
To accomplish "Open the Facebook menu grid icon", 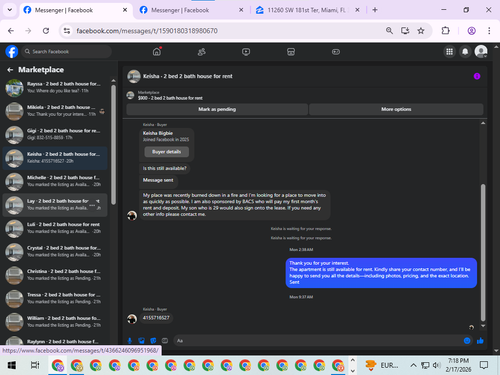I will pos(449,52).
